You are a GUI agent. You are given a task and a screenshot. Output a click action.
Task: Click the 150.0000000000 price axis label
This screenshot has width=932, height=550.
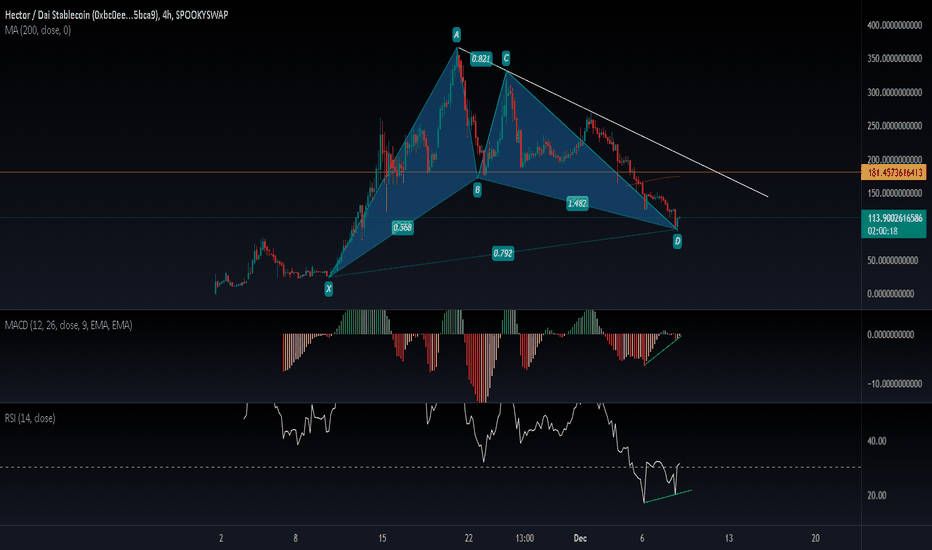(895, 193)
